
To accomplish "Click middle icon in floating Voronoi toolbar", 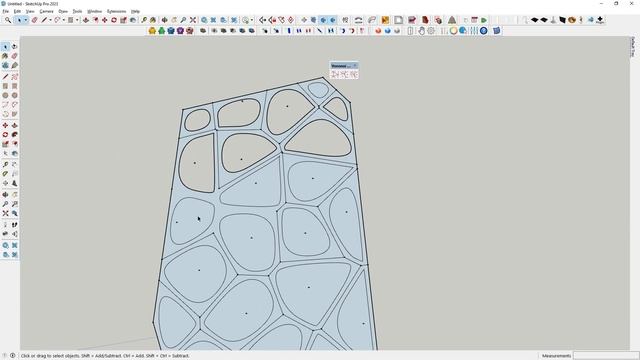I will pyautogui.click(x=344, y=74).
